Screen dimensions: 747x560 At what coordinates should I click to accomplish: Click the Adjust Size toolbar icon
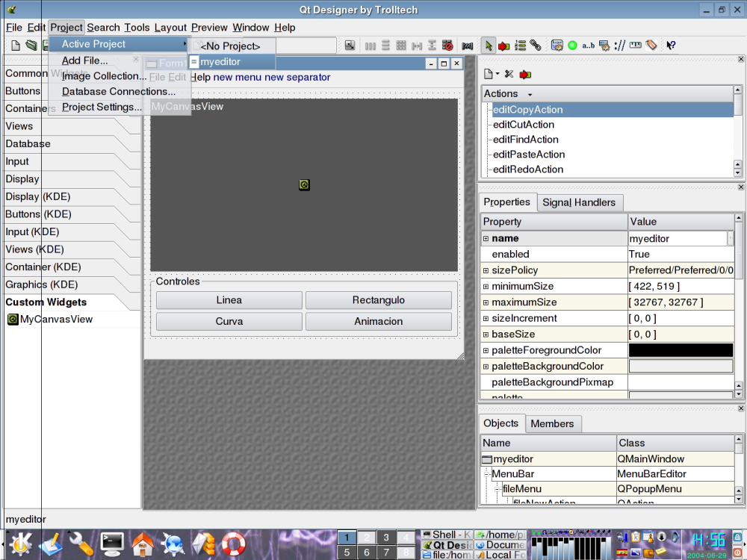[x=350, y=46]
